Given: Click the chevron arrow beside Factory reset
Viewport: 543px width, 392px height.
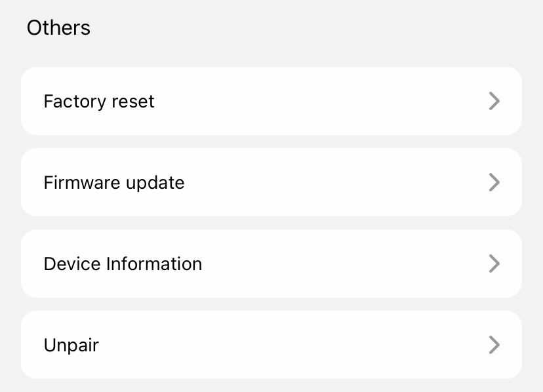Looking at the screenshot, I should (x=494, y=101).
